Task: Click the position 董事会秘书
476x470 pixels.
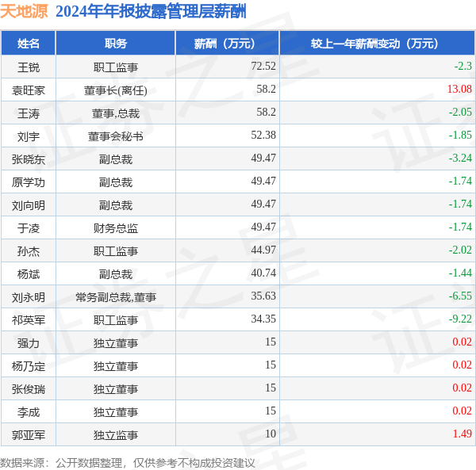Action: pos(116,136)
